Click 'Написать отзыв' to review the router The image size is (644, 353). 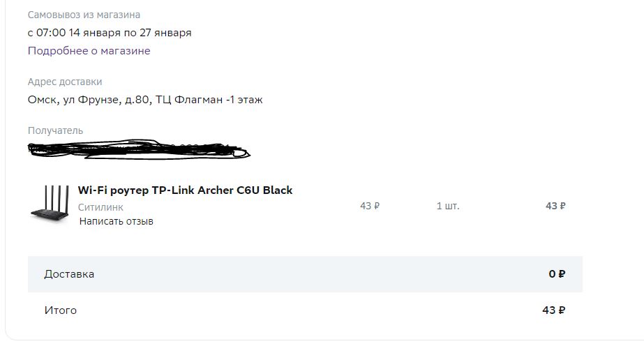pyautogui.click(x=117, y=221)
